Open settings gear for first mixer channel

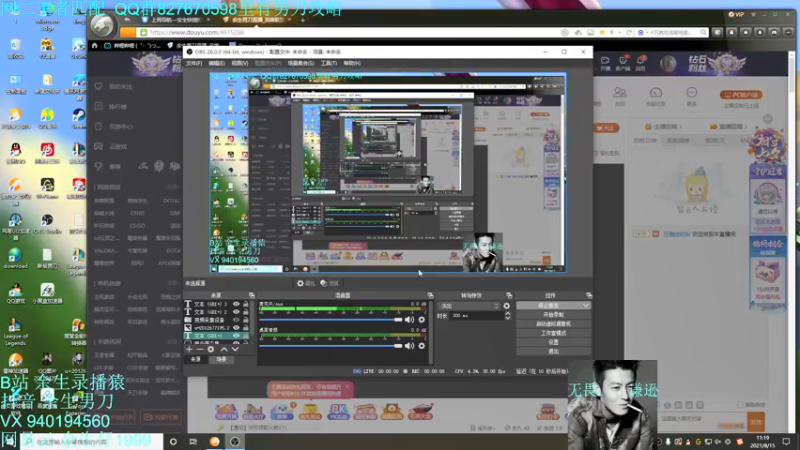coord(421,319)
